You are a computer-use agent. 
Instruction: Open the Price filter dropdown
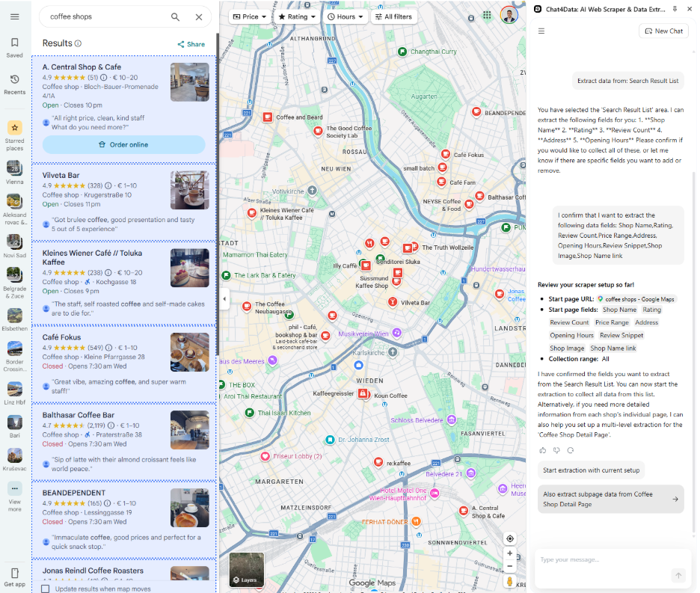(x=250, y=16)
